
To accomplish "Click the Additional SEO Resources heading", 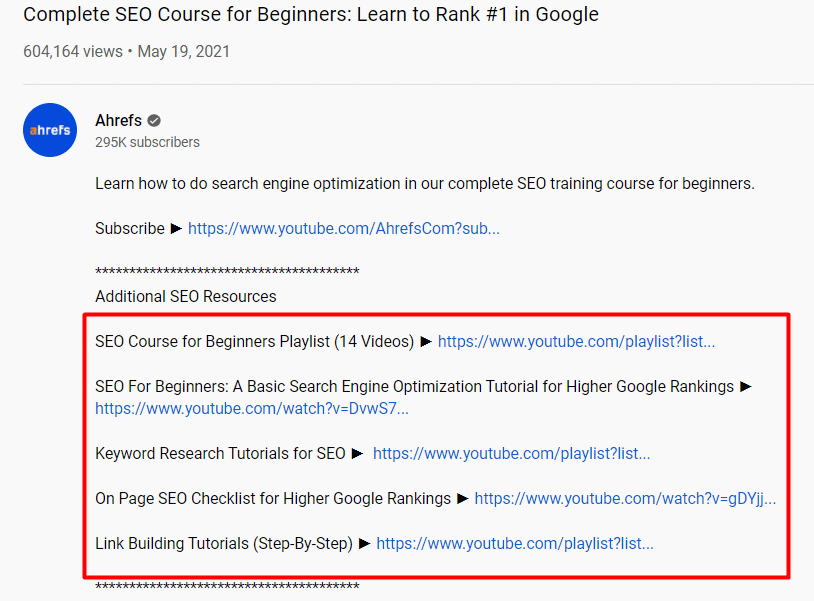I will coord(186,296).
